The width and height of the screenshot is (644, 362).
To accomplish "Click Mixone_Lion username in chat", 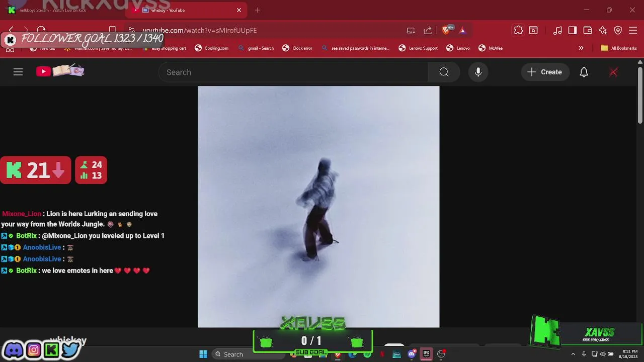I will click(x=22, y=214).
